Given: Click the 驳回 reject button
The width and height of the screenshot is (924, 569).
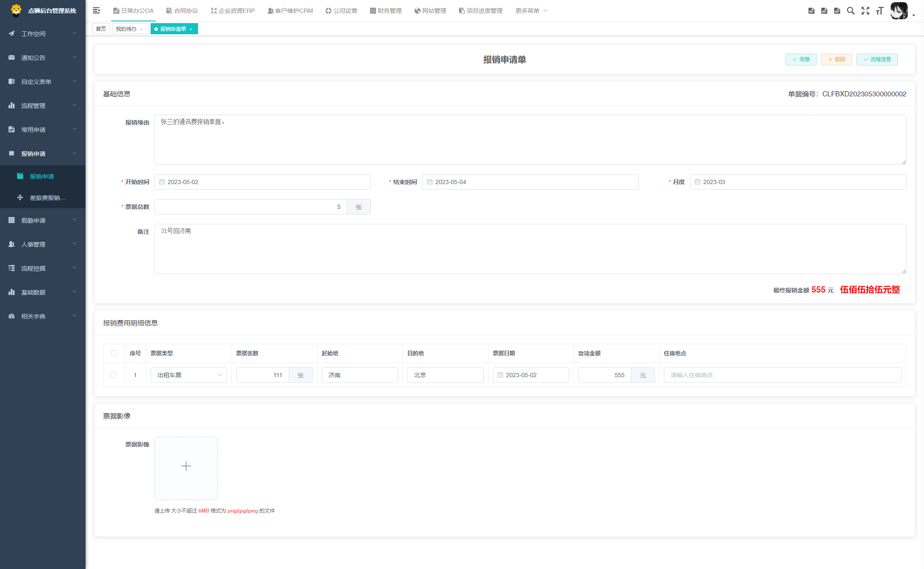Looking at the screenshot, I should click(x=836, y=60).
